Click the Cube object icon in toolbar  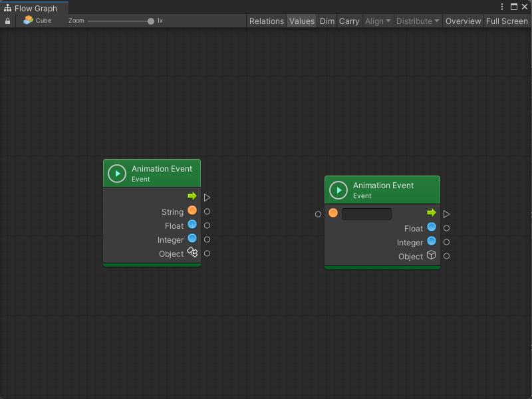28,21
